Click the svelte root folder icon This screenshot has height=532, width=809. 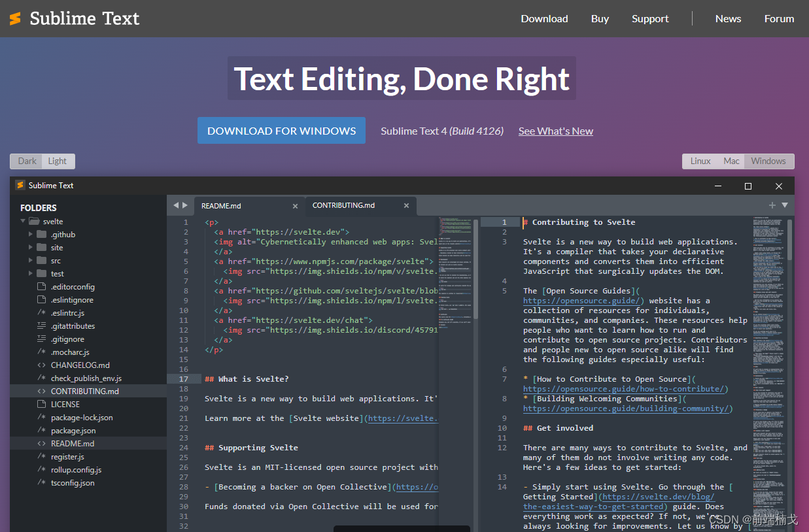[34, 222]
